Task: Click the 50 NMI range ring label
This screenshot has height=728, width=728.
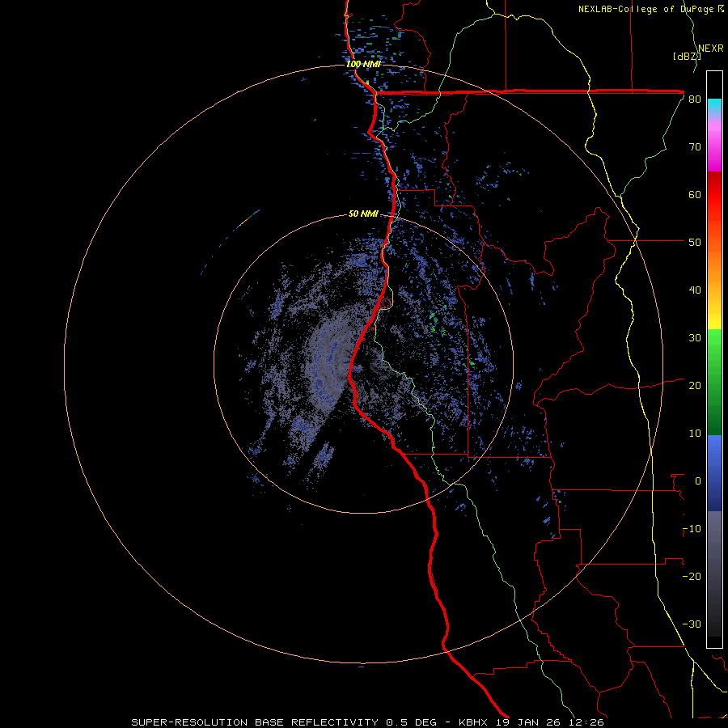Action: 363,214
